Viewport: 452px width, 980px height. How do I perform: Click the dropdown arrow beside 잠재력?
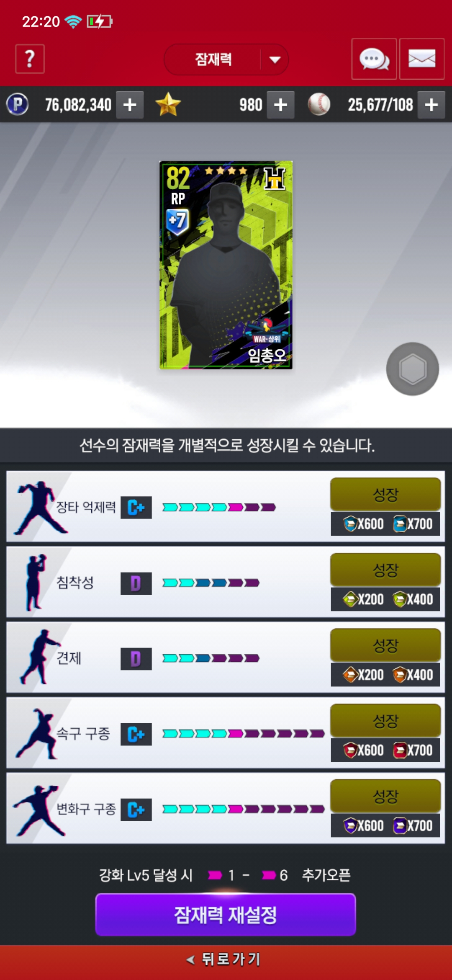tap(275, 60)
